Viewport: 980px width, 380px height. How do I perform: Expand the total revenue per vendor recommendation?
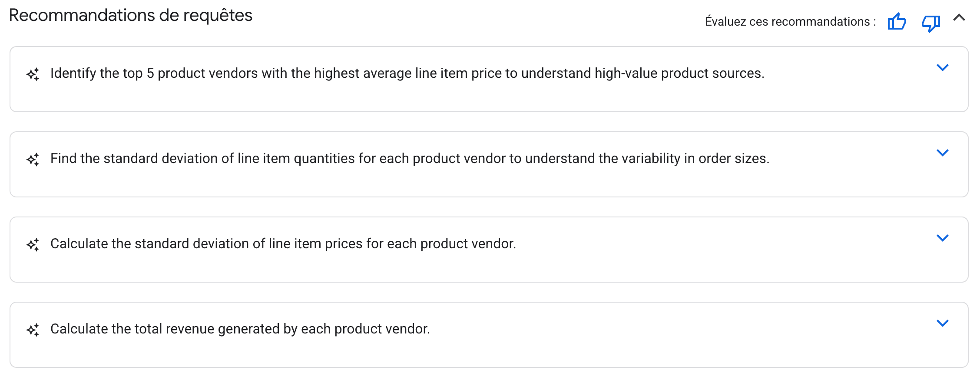tap(942, 323)
